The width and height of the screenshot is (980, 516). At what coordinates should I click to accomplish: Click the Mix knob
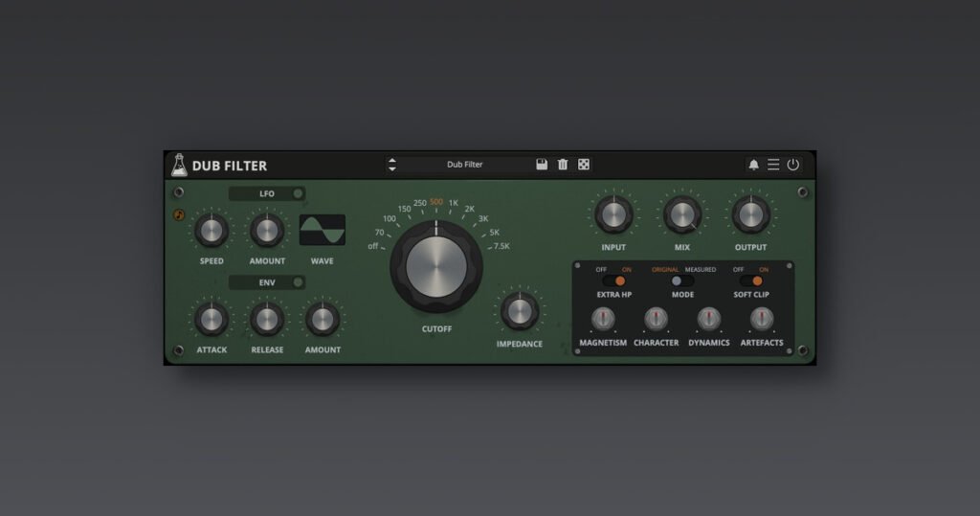pyautogui.click(x=681, y=214)
